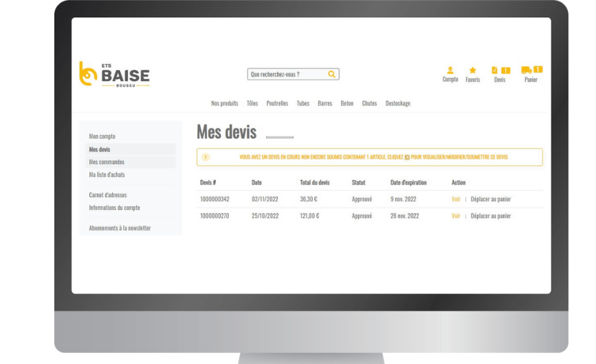Image resolution: width=596 pixels, height=364 pixels.
Task: Open the Poutrelles menu item
Action: [x=277, y=103]
